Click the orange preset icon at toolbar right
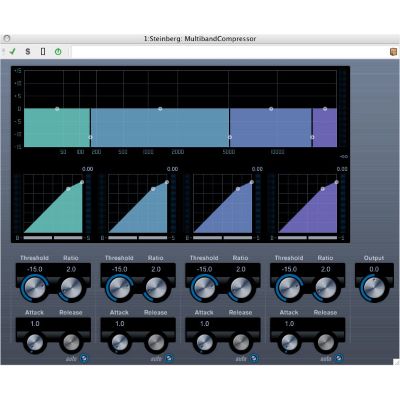The image size is (400, 400). [x=394, y=52]
